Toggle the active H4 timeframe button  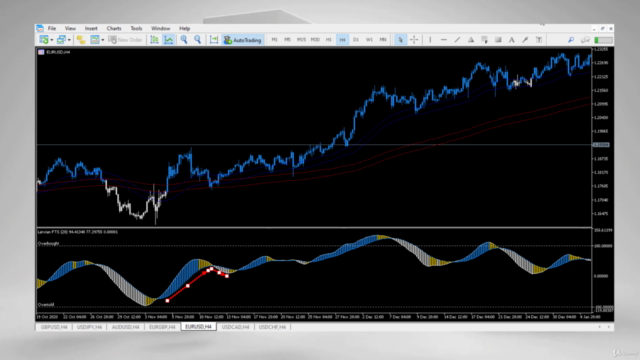(x=342, y=40)
